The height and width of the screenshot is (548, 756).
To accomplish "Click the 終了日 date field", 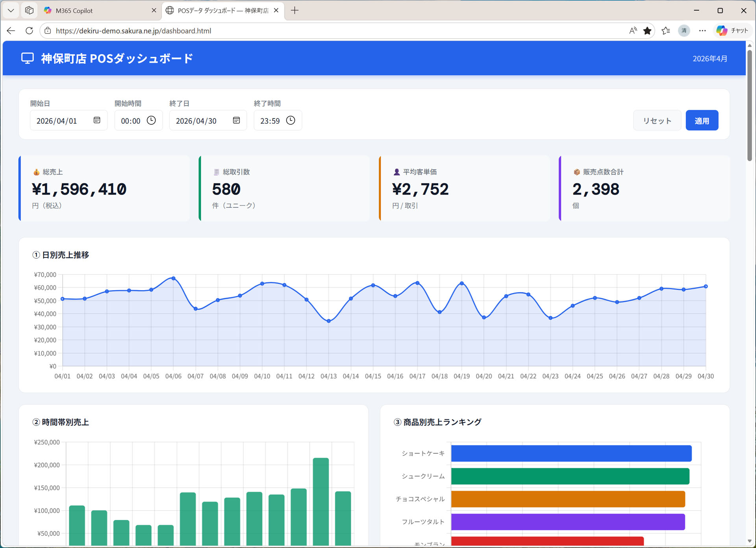I will 208,120.
